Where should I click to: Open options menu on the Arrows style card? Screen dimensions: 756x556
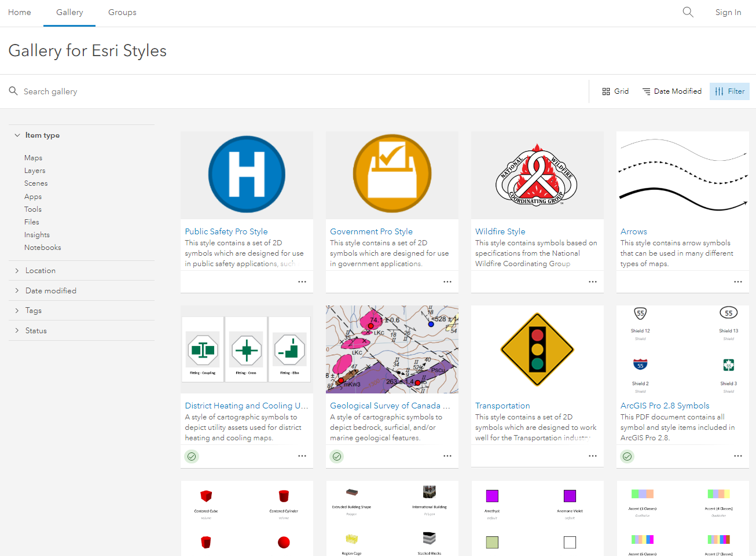click(737, 282)
